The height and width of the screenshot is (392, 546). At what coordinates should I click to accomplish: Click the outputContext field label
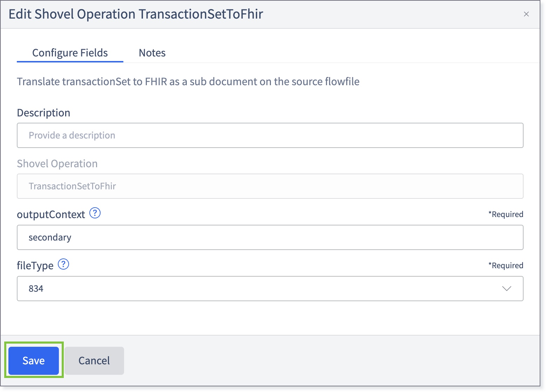(x=51, y=215)
